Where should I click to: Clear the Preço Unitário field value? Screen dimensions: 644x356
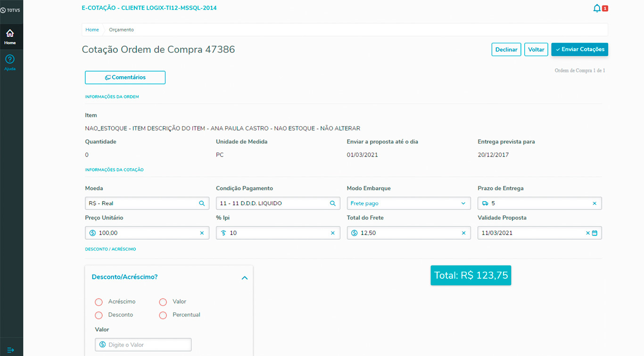[x=202, y=233]
